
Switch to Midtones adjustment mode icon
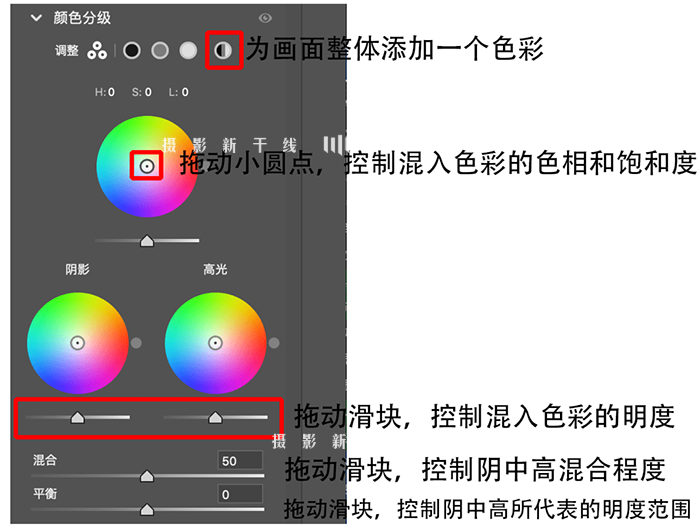coord(160,50)
